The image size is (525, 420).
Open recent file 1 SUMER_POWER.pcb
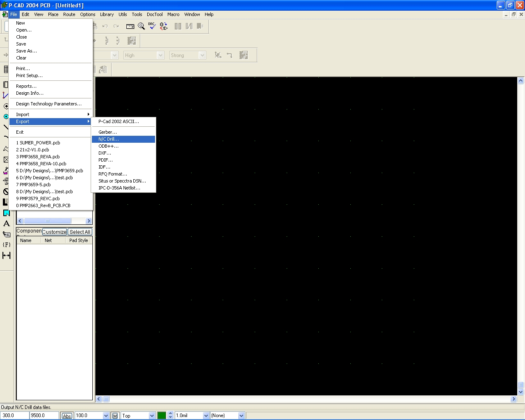[51, 143]
